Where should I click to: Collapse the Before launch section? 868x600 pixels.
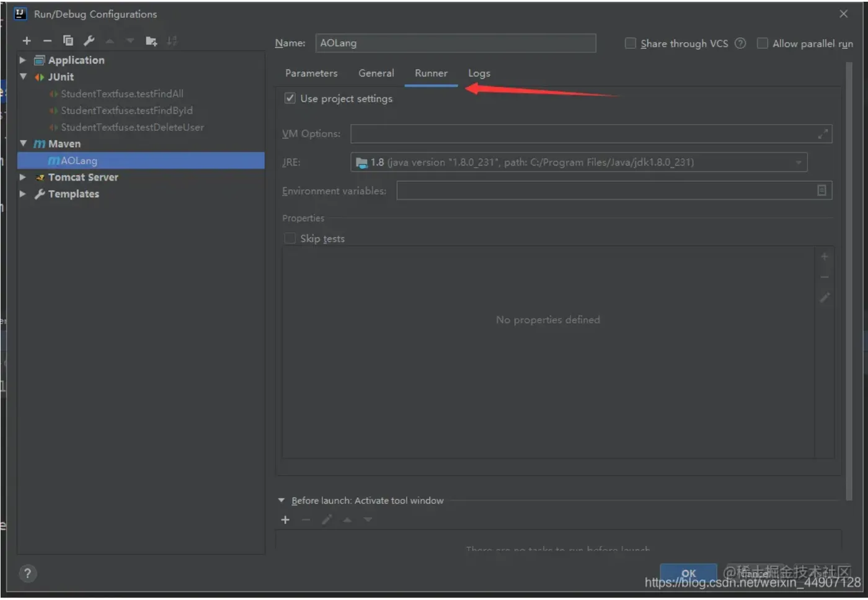tap(281, 501)
